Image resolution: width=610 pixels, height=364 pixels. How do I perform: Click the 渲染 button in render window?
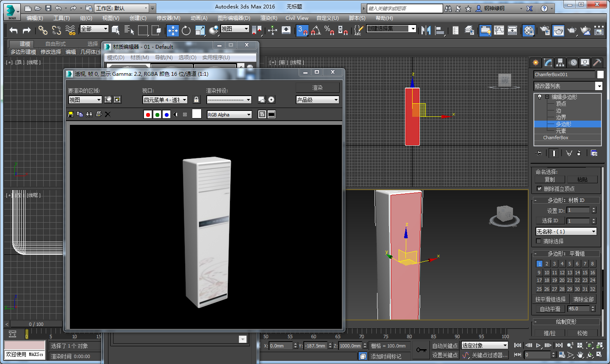pyautogui.click(x=317, y=88)
